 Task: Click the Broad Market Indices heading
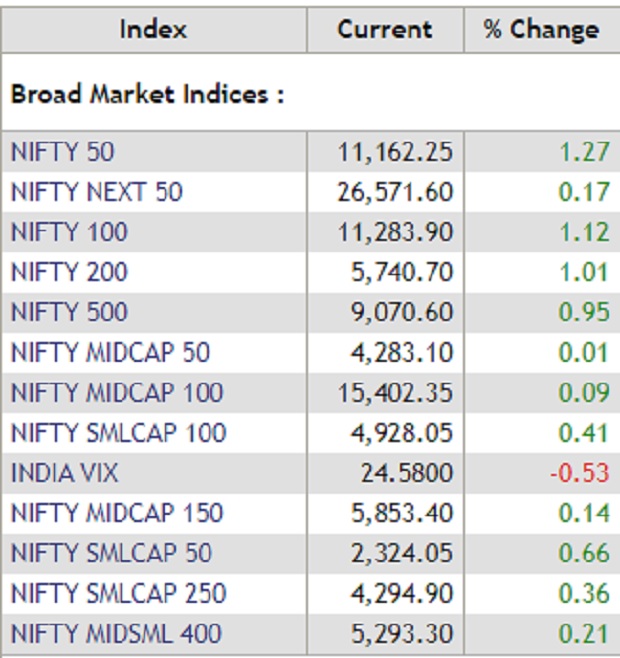pos(148,94)
